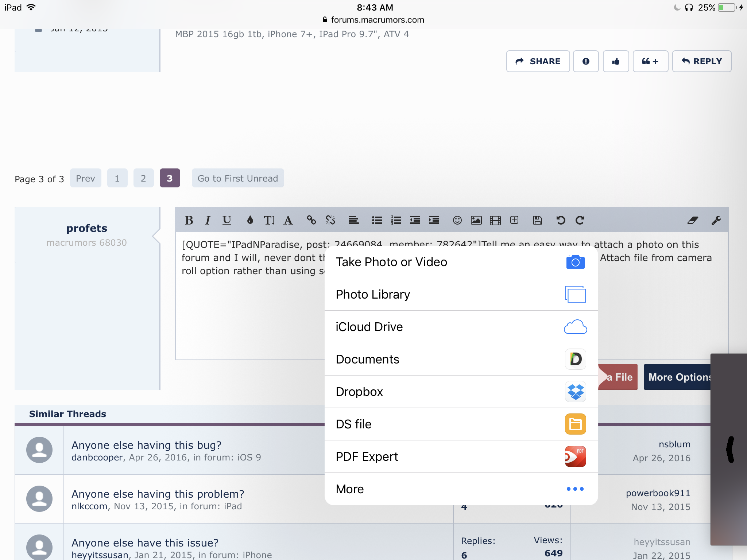
Task: Open powerbook911's profile link
Action: (658, 493)
